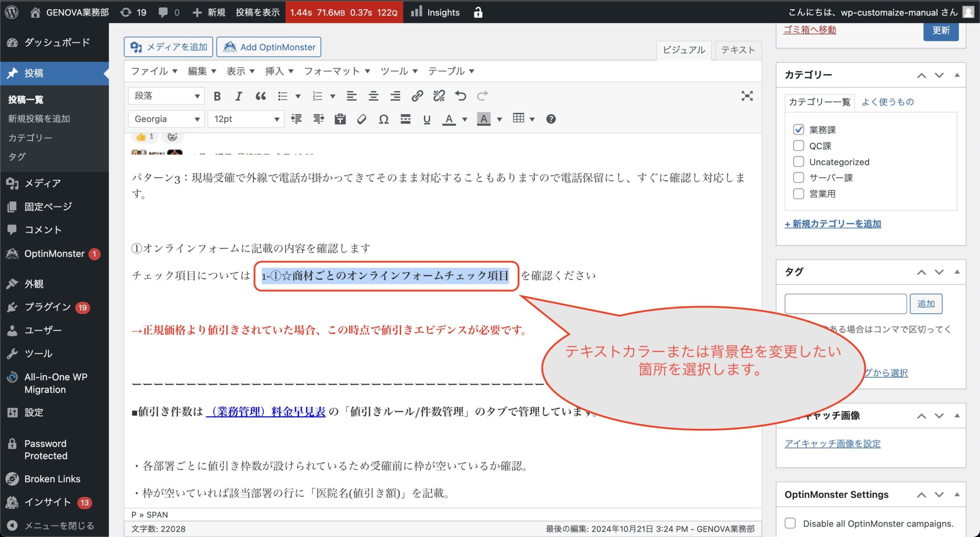Open the Georgia font family dropdown
This screenshot has width=980, height=537.
pyautogui.click(x=166, y=119)
